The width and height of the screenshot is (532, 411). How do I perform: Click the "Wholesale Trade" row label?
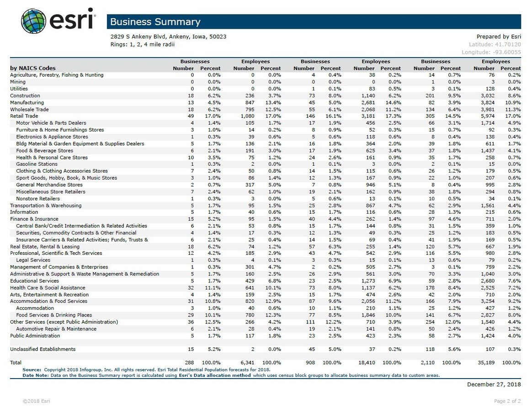click(29, 110)
